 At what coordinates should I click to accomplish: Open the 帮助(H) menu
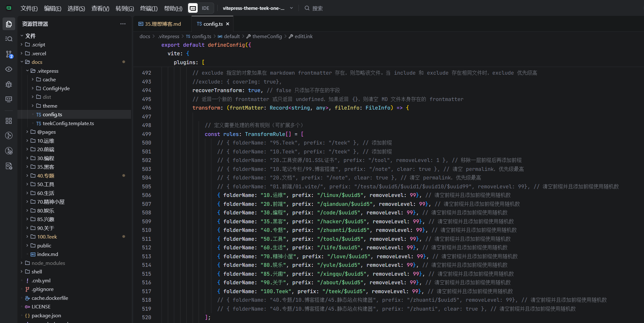click(x=173, y=8)
